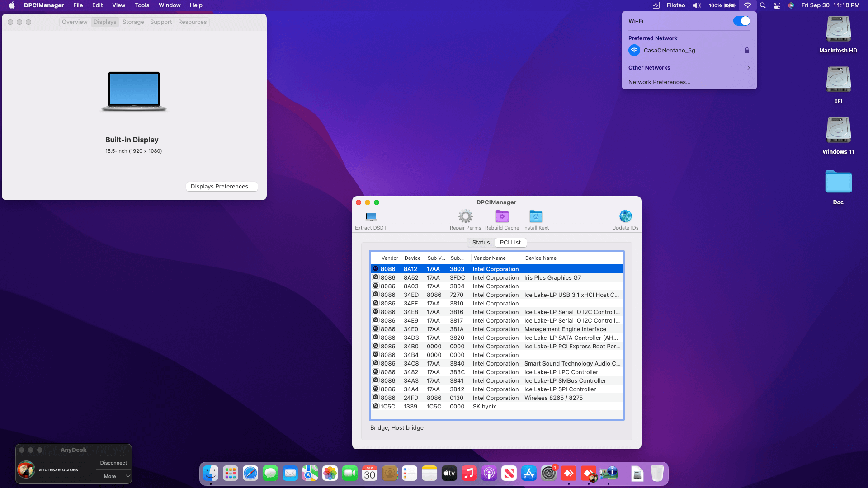Open the Resources tab
The width and height of the screenshot is (868, 488).
192,22
